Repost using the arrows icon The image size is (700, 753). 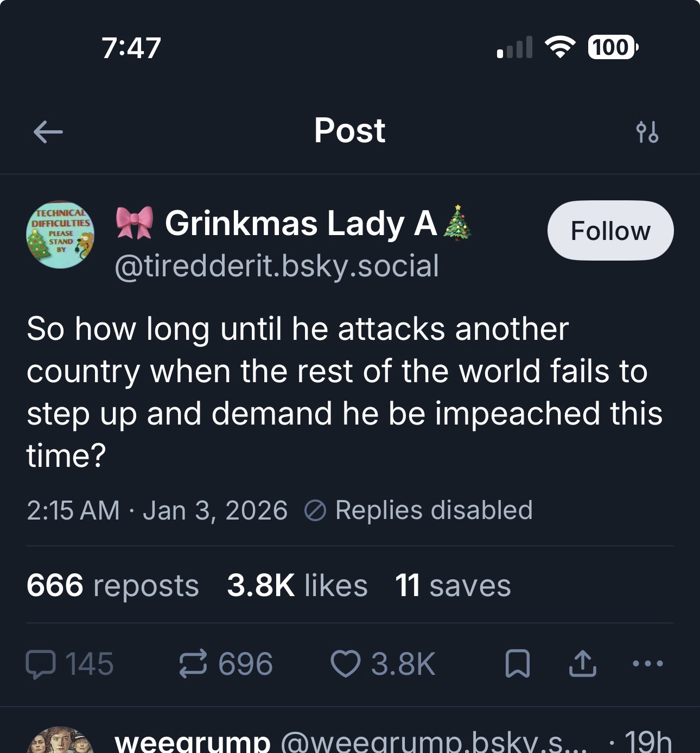tap(193, 664)
